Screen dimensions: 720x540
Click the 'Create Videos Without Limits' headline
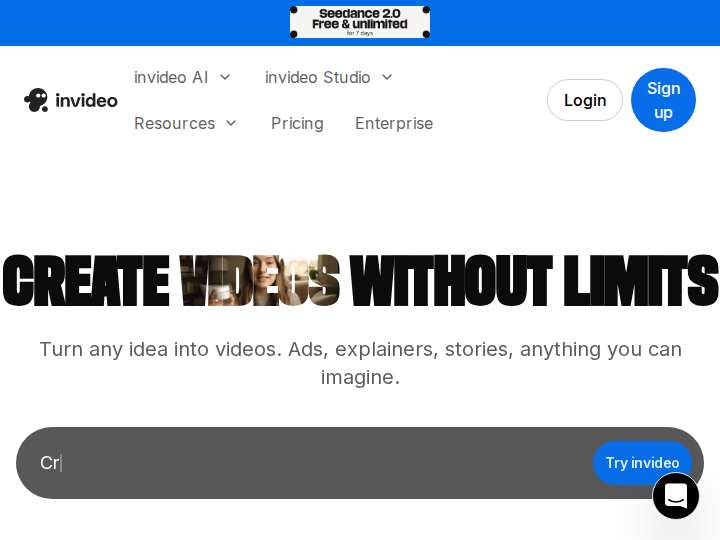360,280
